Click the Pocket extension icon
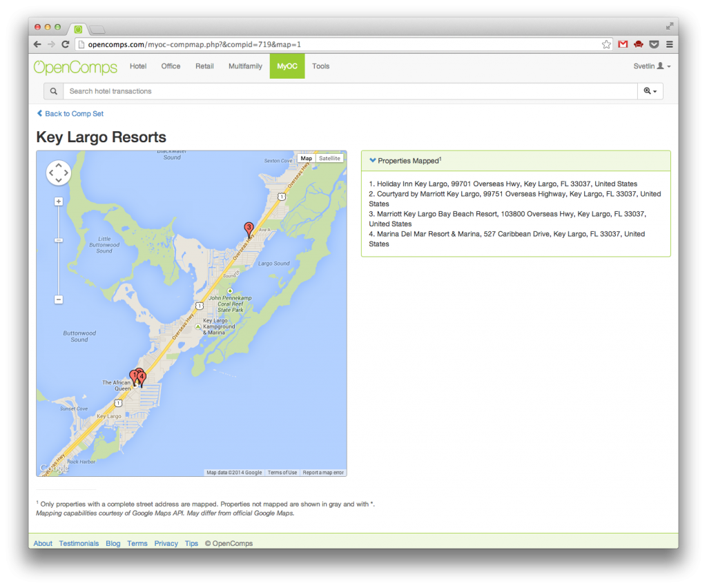 coord(654,44)
